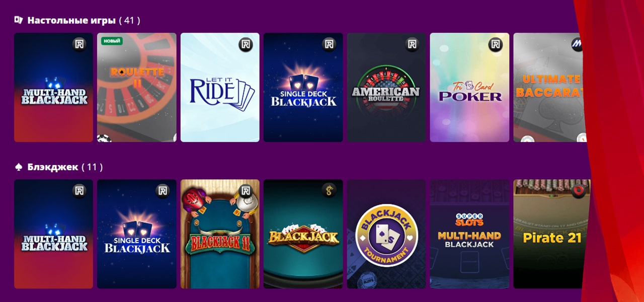644x302 pixels.
Task: Open the Roulette II game tile
Action: 137,88
